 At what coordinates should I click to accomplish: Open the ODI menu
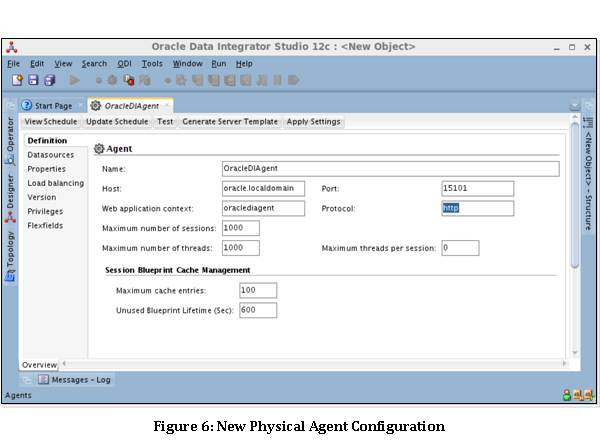pyautogui.click(x=124, y=64)
